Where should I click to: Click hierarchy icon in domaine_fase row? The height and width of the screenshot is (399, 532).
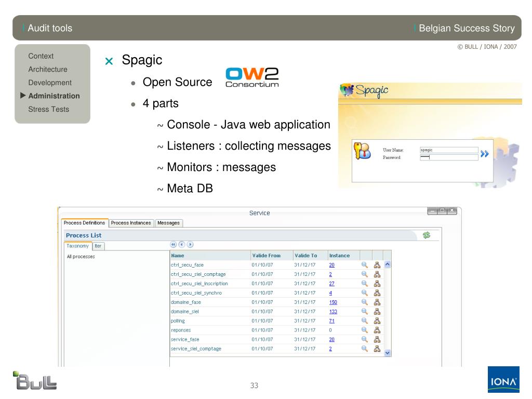pyautogui.click(x=377, y=302)
